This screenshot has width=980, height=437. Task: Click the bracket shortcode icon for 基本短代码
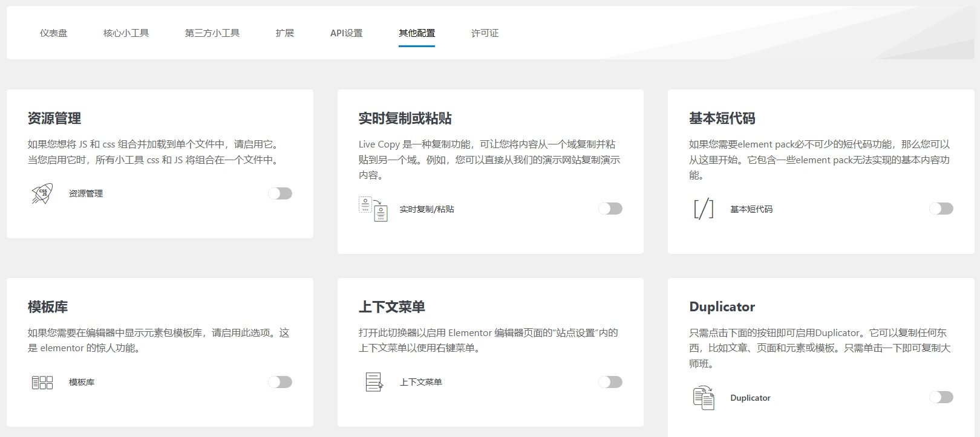[x=704, y=209]
